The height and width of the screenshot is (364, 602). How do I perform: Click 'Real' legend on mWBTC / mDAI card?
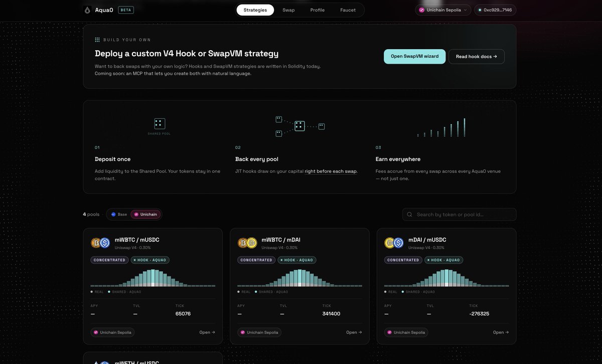pyautogui.click(x=244, y=292)
